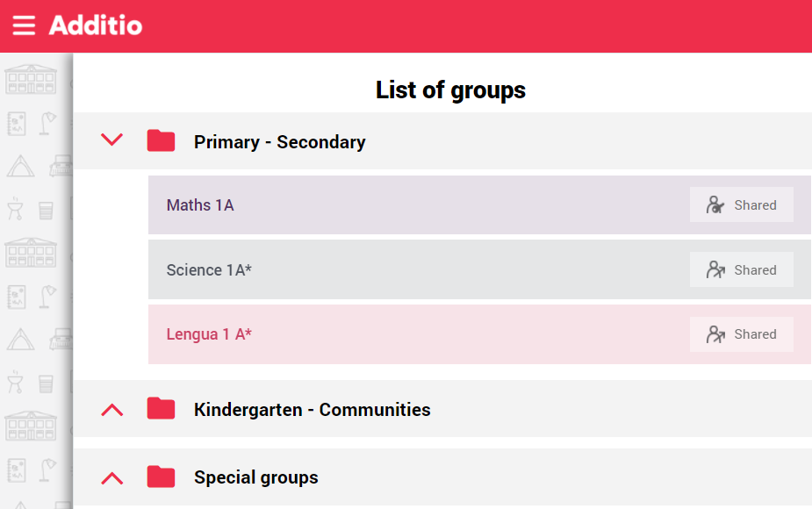Expand the Kindergarten - Communities chevron

(x=111, y=410)
